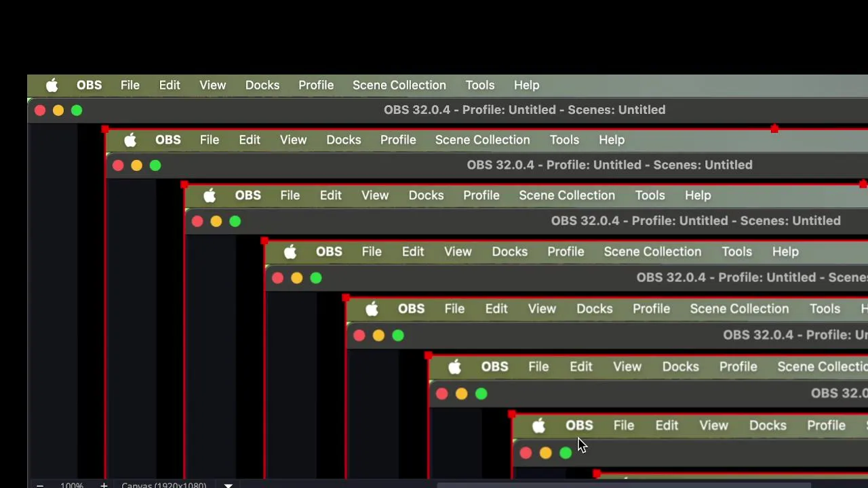
Task: Open the Edit menu in the topmost menu bar
Action: (170, 85)
